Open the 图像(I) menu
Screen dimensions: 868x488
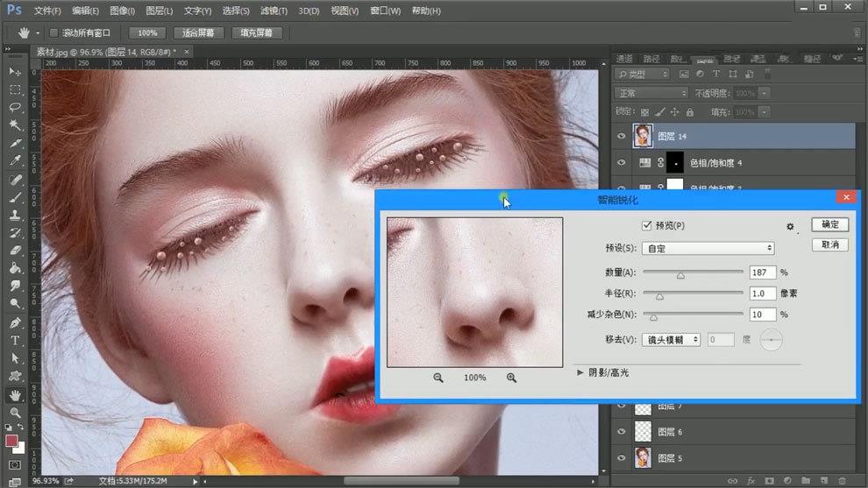pyautogui.click(x=123, y=11)
